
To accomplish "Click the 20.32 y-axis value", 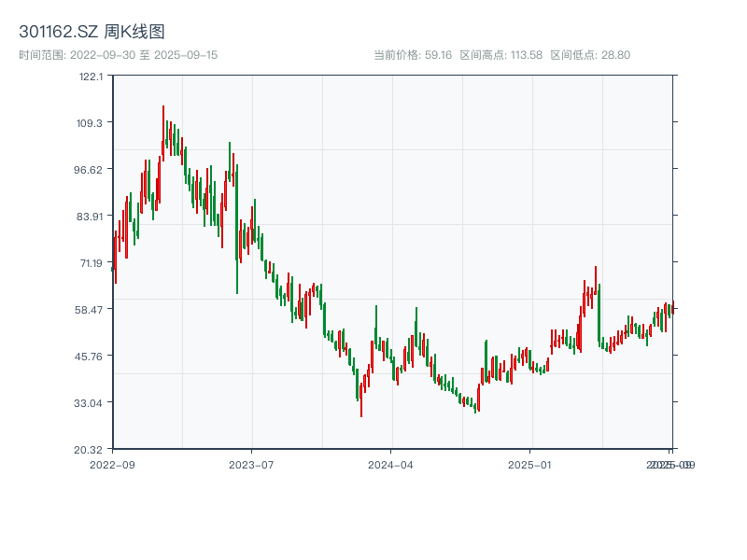I will (89, 449).
